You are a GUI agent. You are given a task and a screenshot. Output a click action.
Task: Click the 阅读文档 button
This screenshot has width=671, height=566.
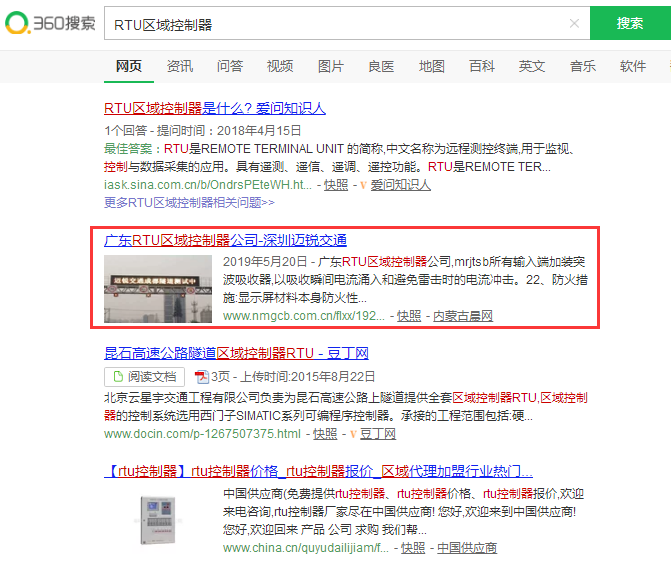point(145,376)
